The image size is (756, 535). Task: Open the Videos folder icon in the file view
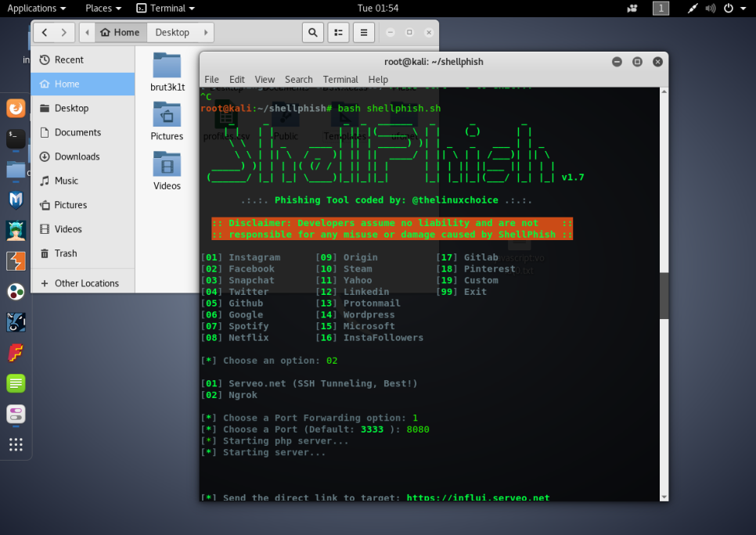click(167, 171)
